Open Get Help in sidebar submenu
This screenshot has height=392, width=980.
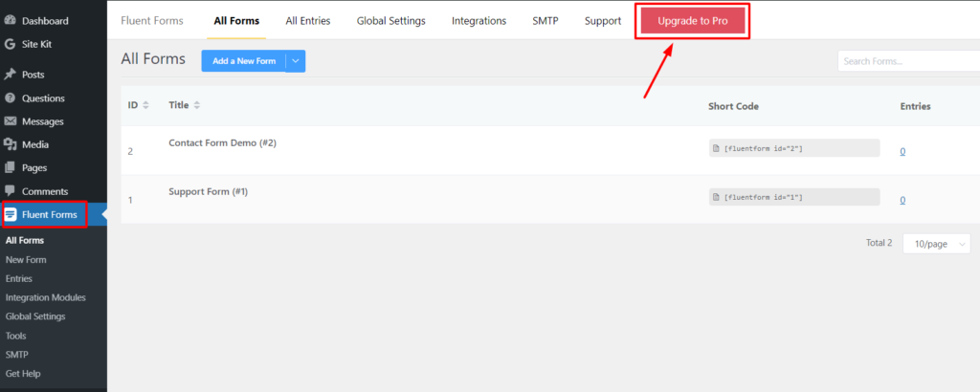click(x=23, y=373)
